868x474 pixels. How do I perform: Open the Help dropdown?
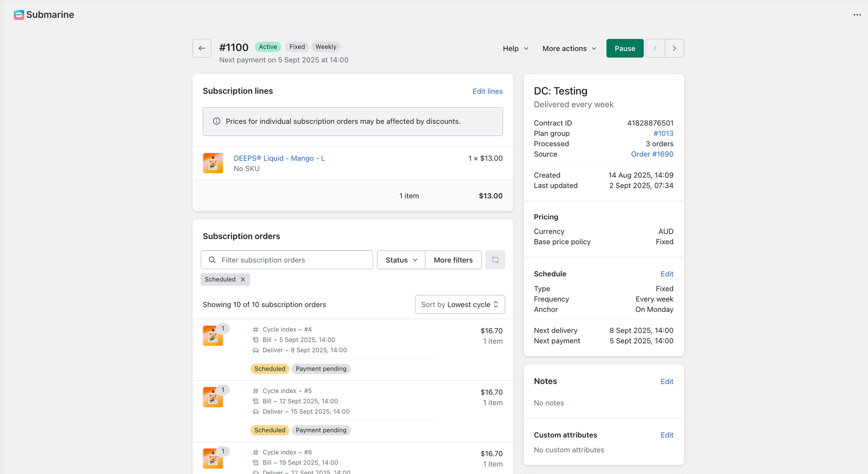pyautogui.click(x=515, y=48)
